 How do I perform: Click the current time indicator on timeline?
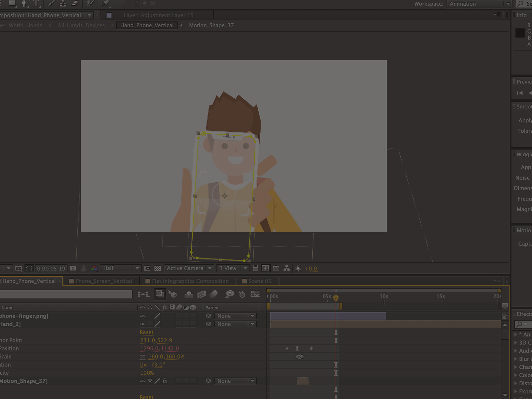336,298
